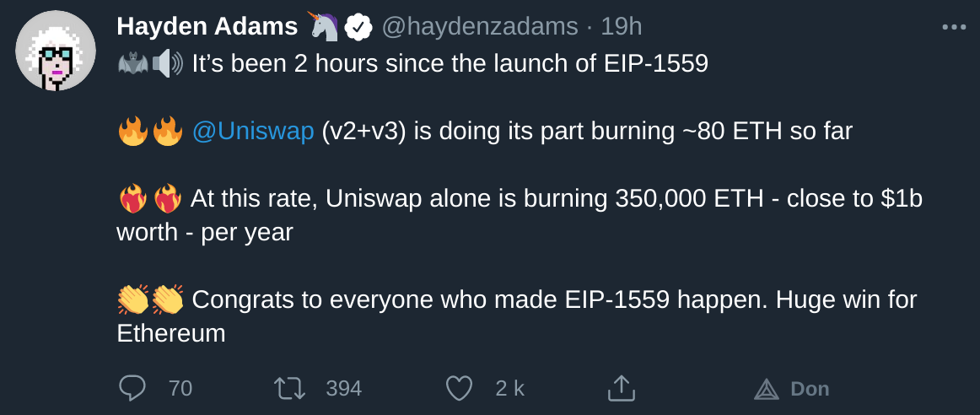Click the bat emoji starting the tweet

pyautogui.click(x=132, y=63)
